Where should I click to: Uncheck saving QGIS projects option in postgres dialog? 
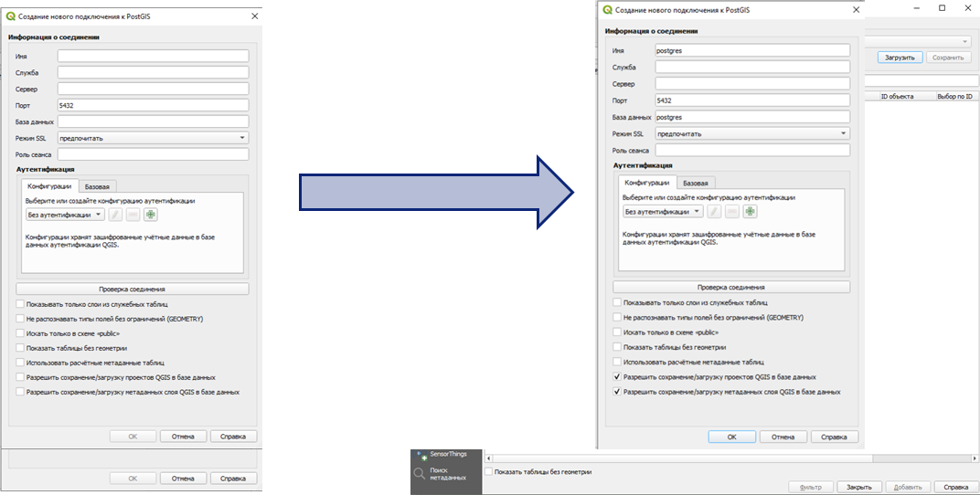(617, 377)
